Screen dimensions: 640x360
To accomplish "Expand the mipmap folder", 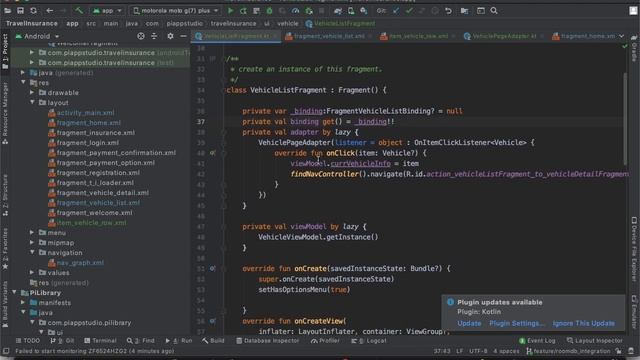I will [x=32, y=242].
